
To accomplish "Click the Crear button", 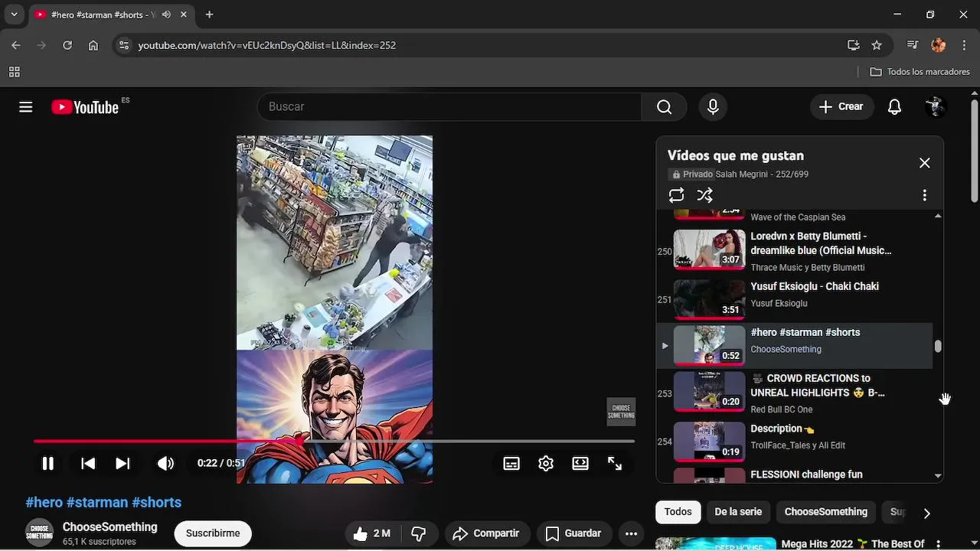I will click(841, 107).
